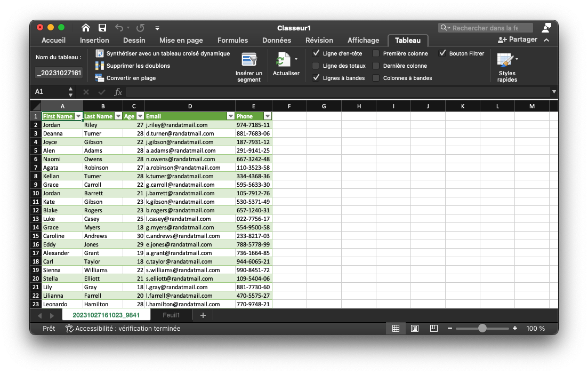The height and width of the screenshot is (374, 588).
Task: Click Supprimer les doublons
Action: pyautogui.click(x=138, y=66)
